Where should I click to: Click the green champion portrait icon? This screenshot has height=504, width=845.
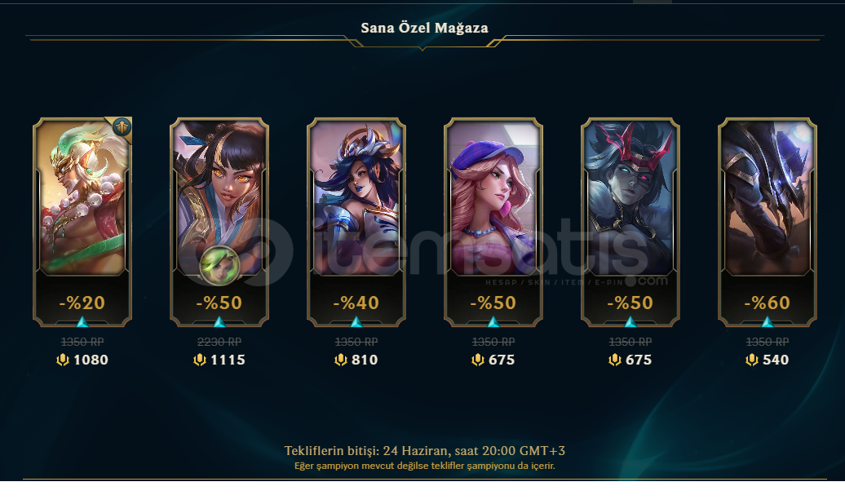pyautogui.click(x=219, y=265)
